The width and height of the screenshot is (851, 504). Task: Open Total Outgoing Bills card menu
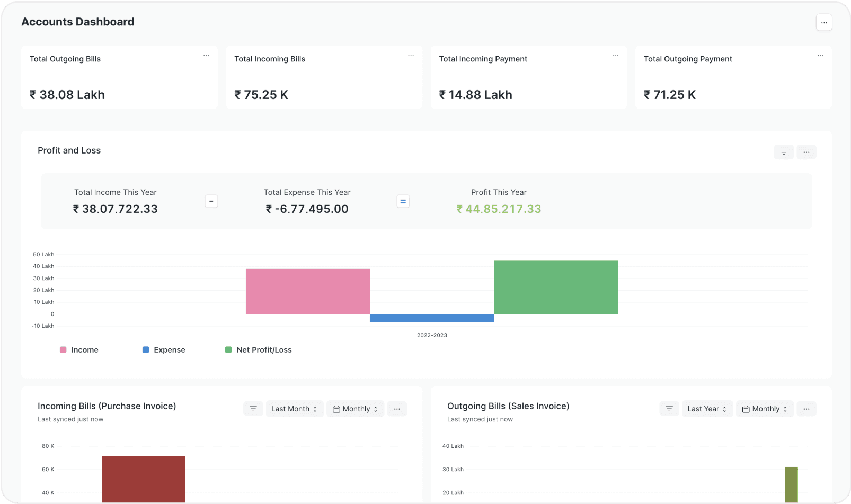[206, 56]
